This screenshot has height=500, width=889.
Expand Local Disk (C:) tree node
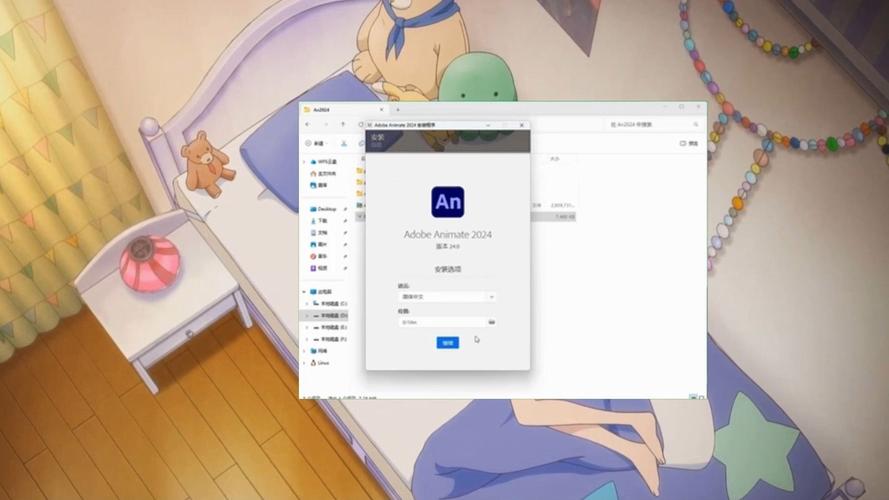(307, 304)
